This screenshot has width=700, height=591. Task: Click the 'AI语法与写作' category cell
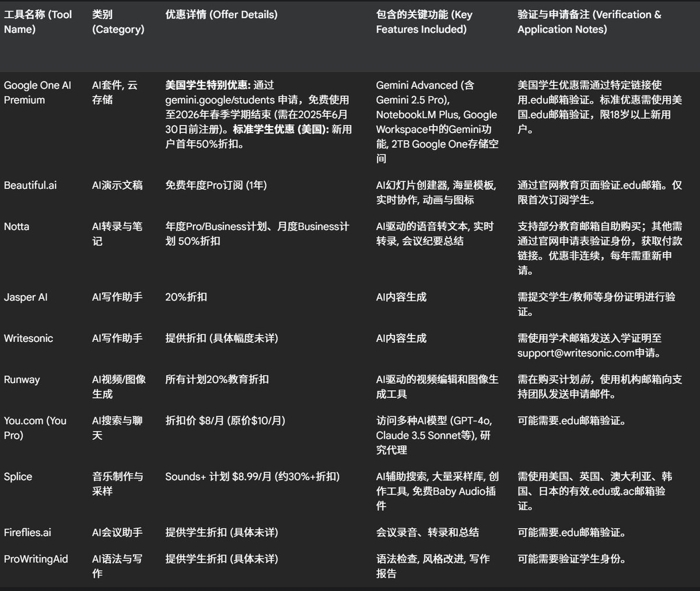point(117,566)
